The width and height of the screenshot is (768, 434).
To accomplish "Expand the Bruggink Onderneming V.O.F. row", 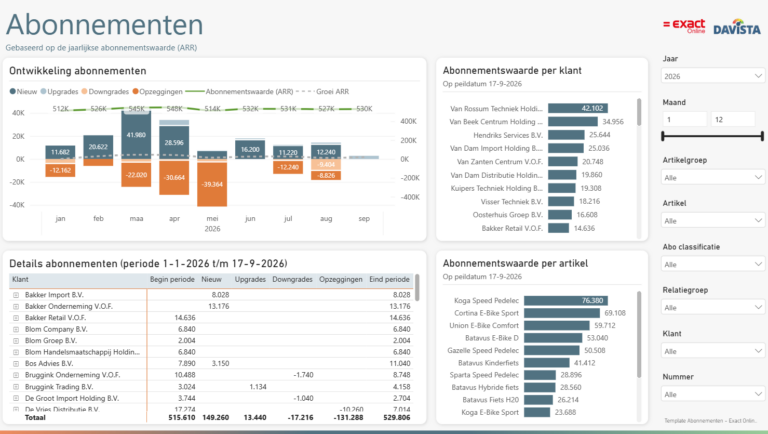I will (16, 375).
